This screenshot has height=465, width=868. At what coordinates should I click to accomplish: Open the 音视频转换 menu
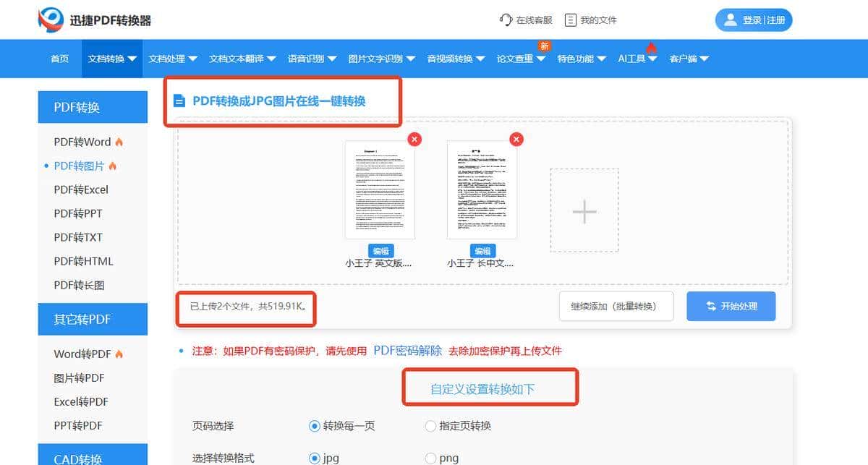[453, 59]
